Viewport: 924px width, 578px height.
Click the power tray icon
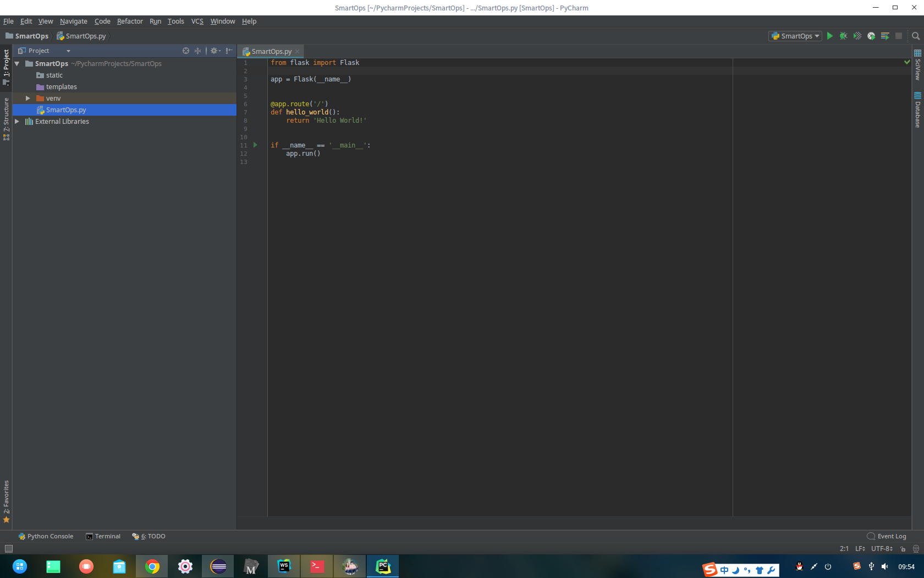(x=828, y=566)
